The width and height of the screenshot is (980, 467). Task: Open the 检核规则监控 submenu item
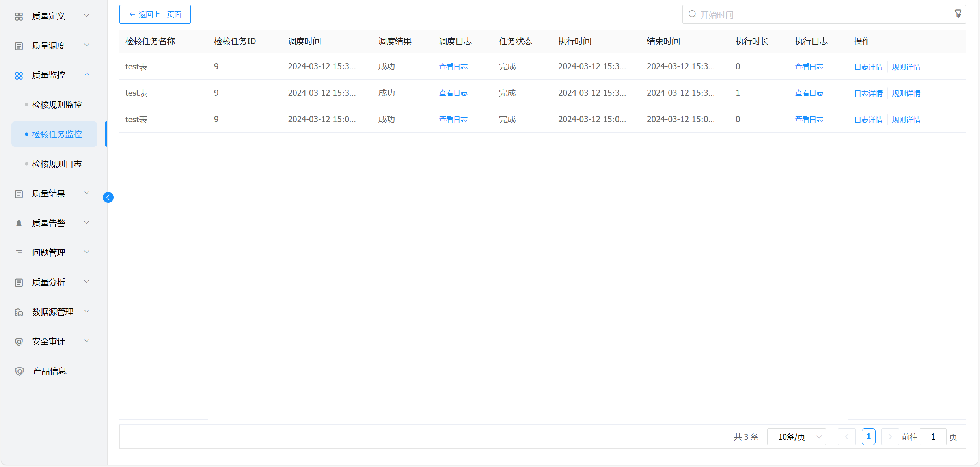57,105
